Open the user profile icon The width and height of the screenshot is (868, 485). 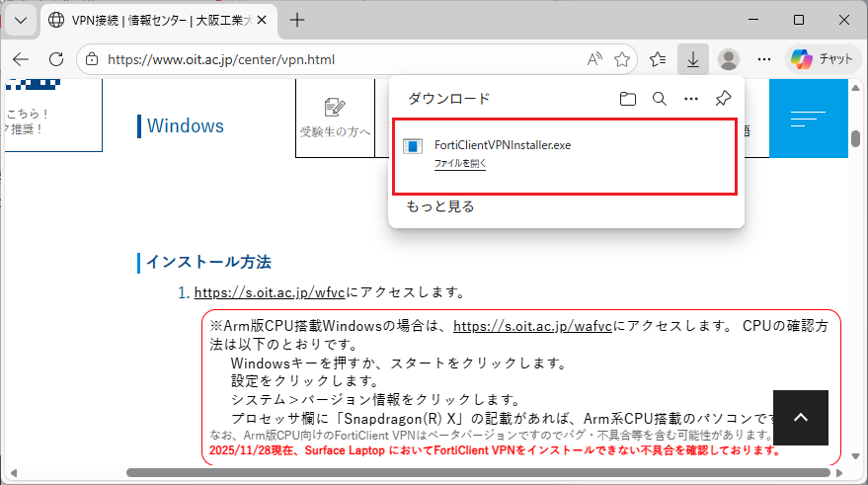point(729,59)
